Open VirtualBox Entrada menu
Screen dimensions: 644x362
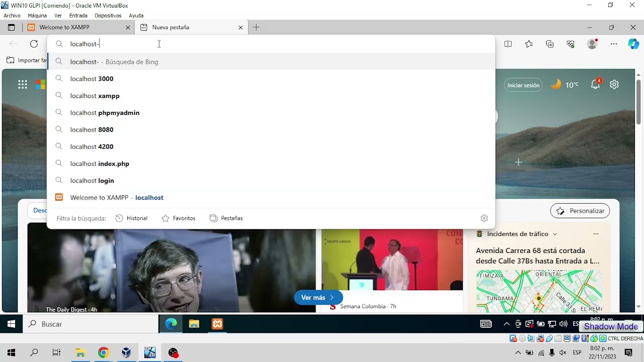(x=78, y=16)
